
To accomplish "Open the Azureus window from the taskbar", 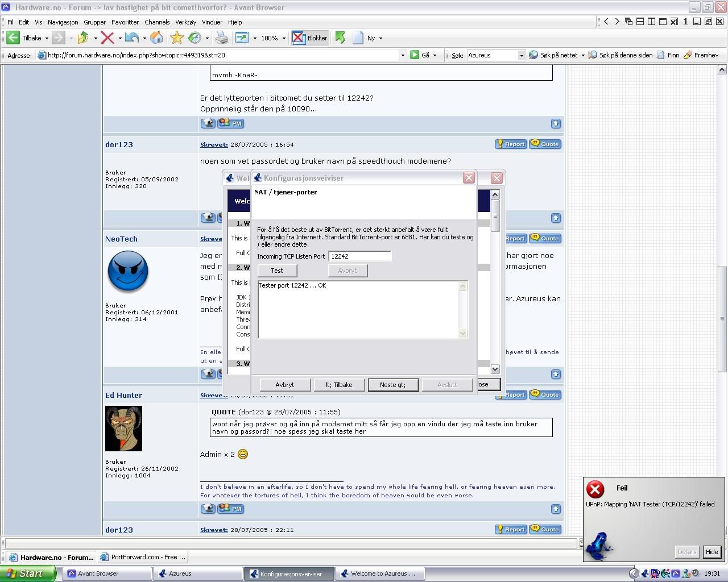I will pyautogui.click(x=191, y=573).
